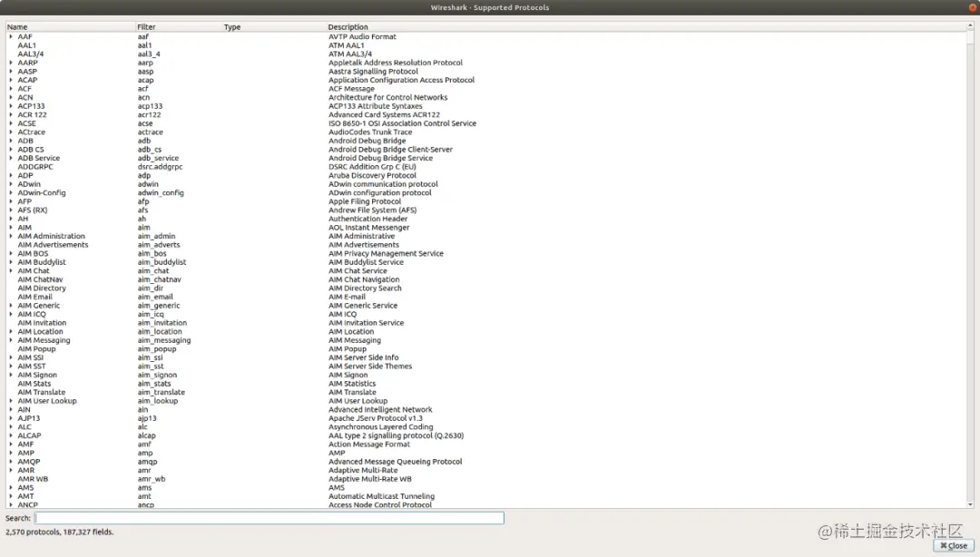Select the AIM Email row
This screenshot has height=557, width=980.
point(485,297)
